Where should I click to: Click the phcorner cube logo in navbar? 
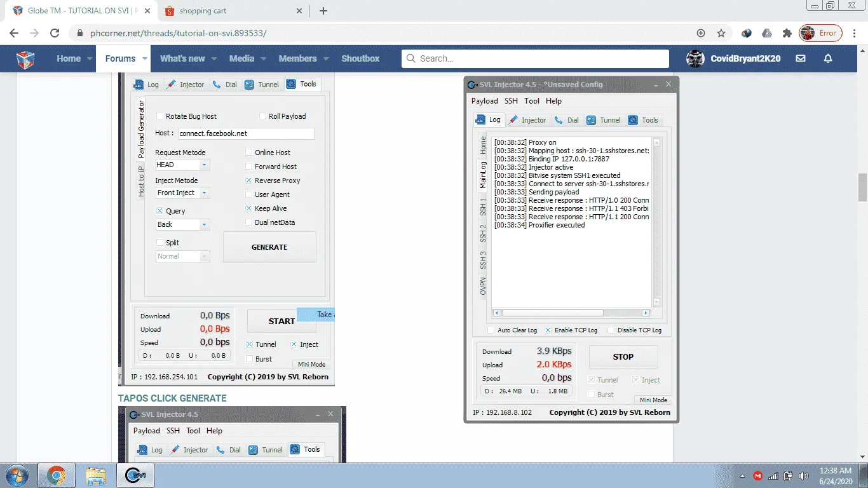point(25,58)
